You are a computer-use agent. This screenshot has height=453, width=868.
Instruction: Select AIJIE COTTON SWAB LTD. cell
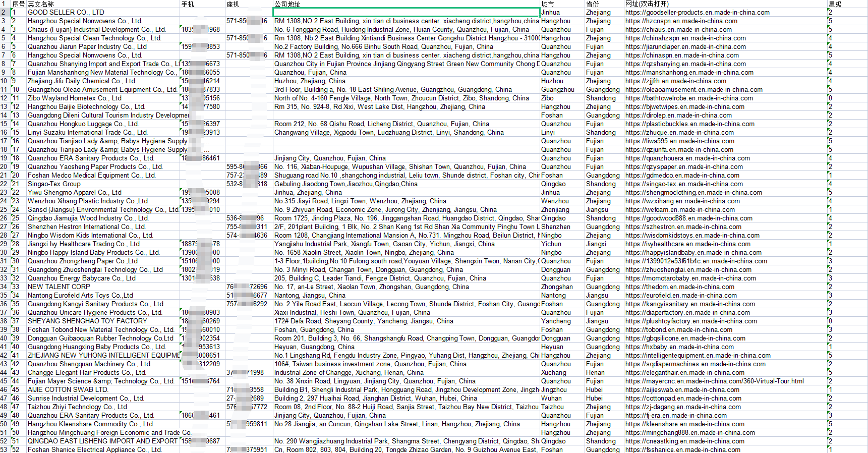pyautogui.click(x=103, y=389)
